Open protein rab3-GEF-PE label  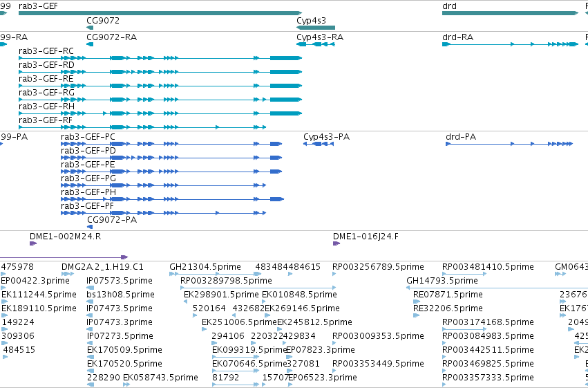88,165
